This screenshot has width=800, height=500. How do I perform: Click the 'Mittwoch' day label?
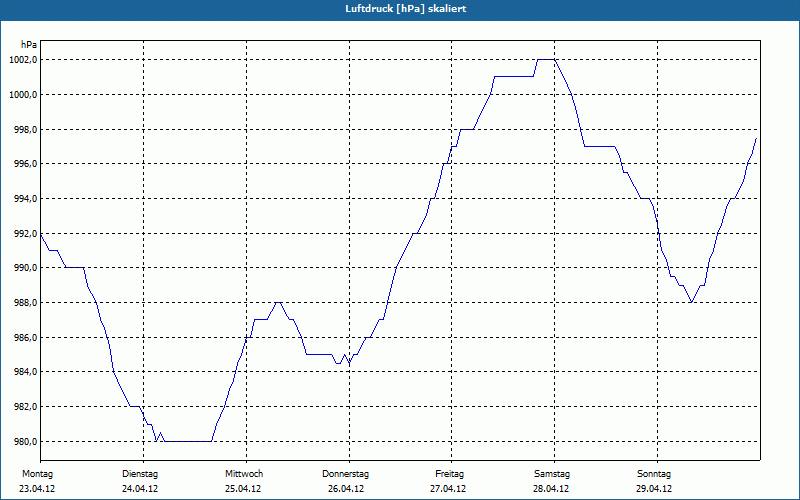click(244, 474)
